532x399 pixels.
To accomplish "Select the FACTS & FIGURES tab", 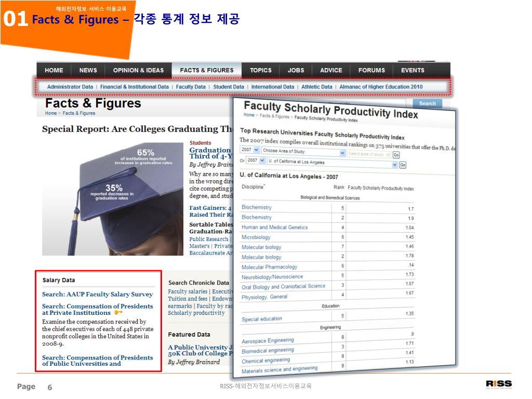I will tap(207, 70).
